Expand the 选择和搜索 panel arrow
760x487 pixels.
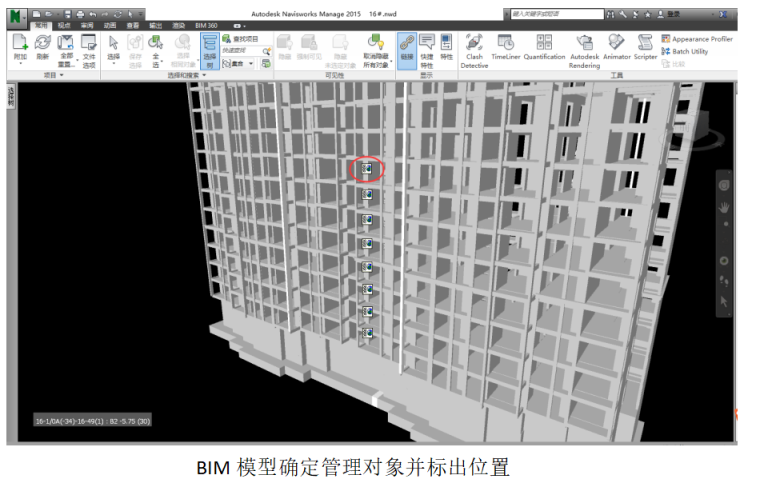tap(205, 75)
